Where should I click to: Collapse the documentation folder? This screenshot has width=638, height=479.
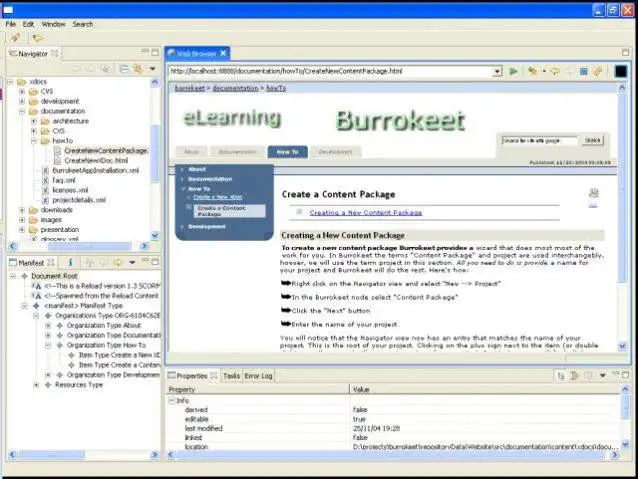pos(22,111)
